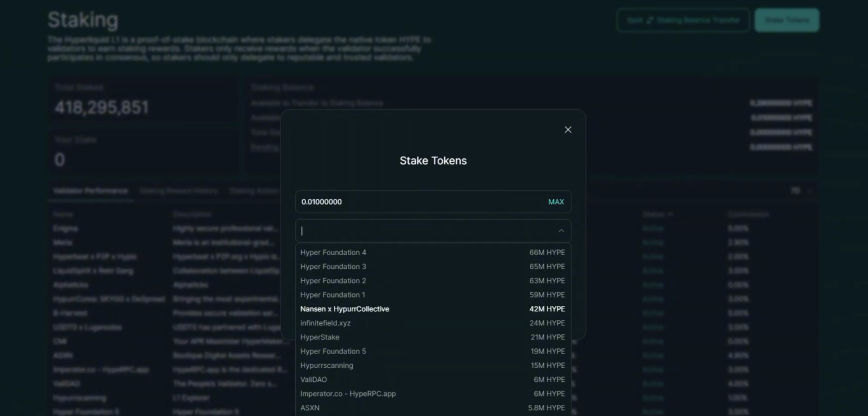This screenshot has height=416, width=868.
Task: Select ValiDAO validator
Action: pos(314,379)
